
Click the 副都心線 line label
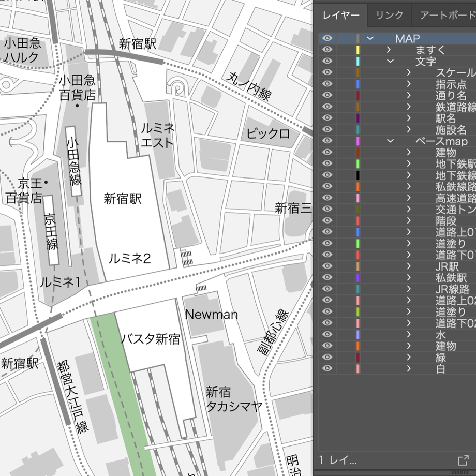[273, 332]
